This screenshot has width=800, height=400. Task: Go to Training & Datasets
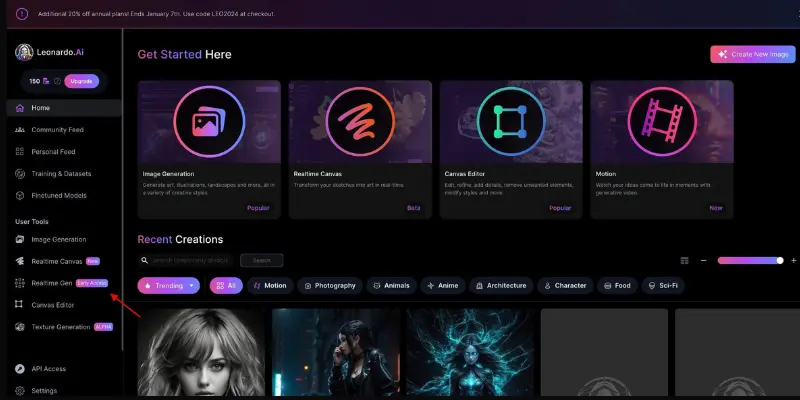pos(61,173)
